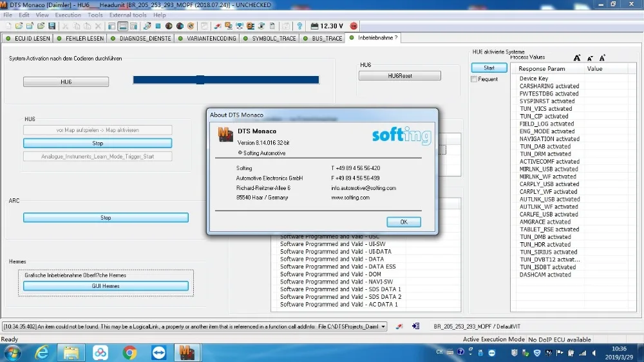Increase font size with large A icon
Viewport: 644px width, 362px height.
click(x=577, y=58)
